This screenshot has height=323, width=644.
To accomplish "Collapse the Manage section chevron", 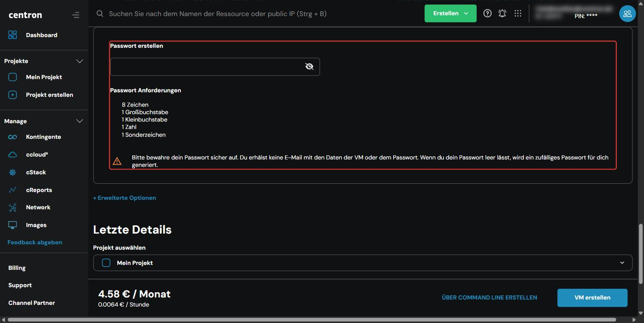I will (79, 121).
